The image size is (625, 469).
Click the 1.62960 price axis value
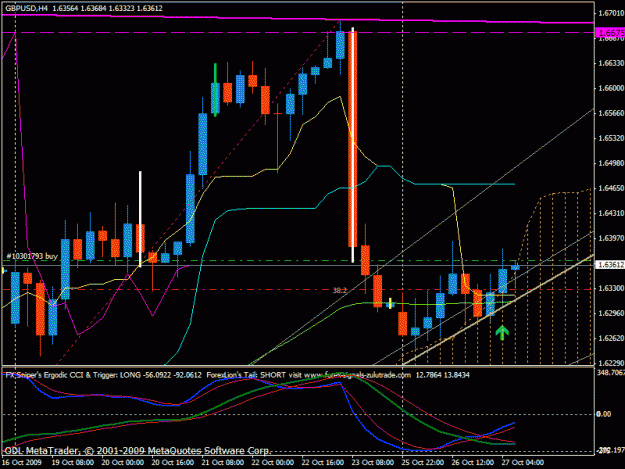click(611, 313)
